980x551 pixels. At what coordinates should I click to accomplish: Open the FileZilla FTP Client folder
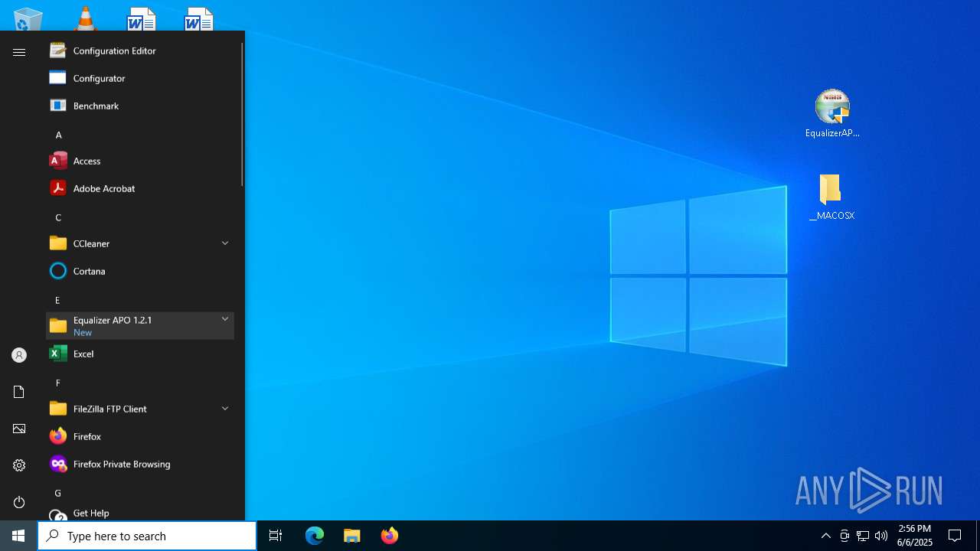pyautogui.click(x=140, y=409)
